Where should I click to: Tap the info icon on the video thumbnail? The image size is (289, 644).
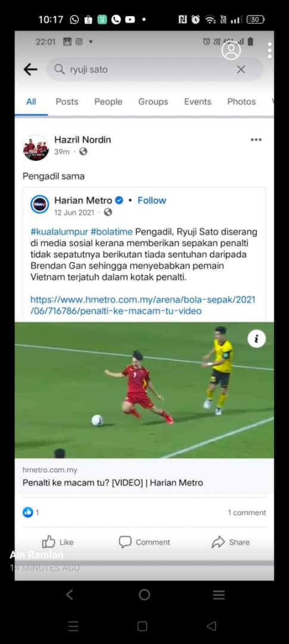257,339
